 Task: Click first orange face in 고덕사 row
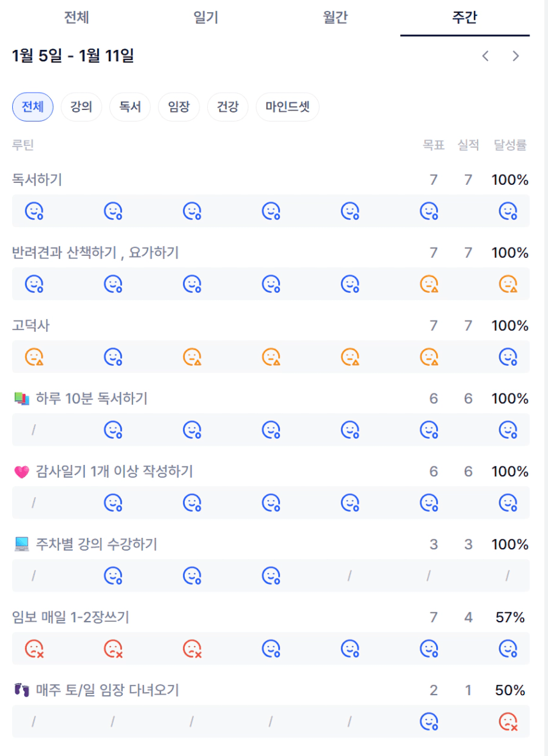click(x=34, y=356)
